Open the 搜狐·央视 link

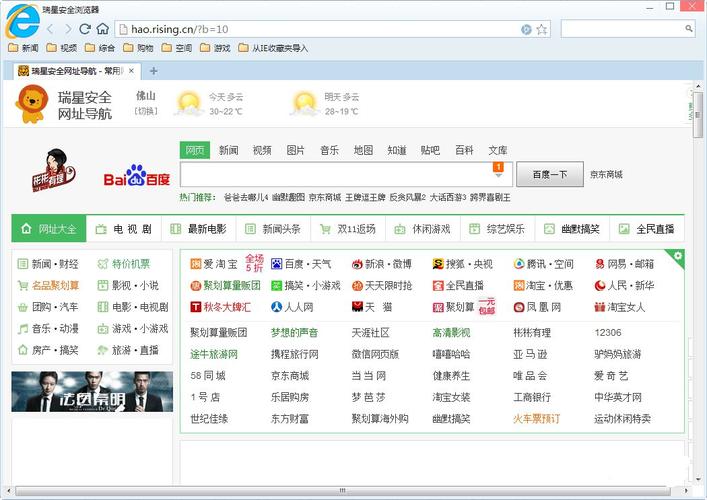[x=462, y=264]
